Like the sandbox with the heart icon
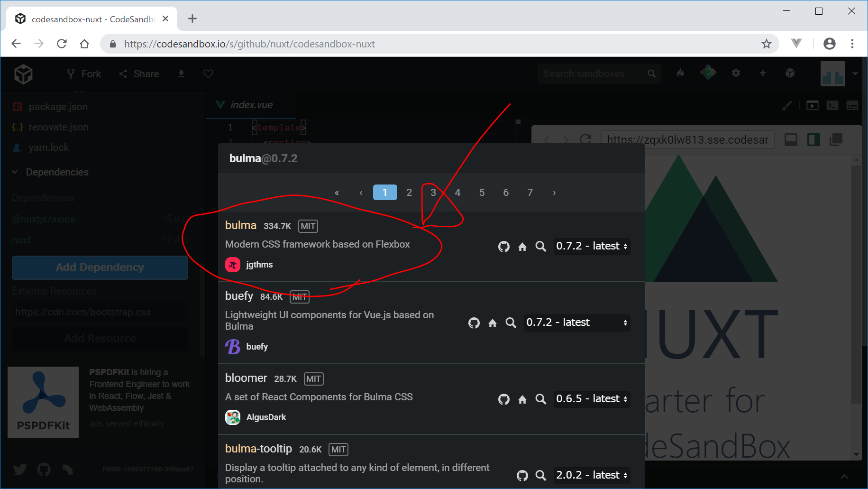This screenshot has width=868, height=489. (x=208, y=74)
